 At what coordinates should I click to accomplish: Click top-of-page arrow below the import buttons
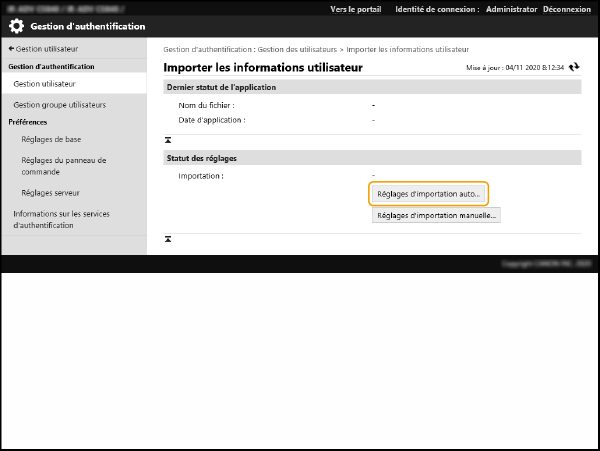[169, 239]
